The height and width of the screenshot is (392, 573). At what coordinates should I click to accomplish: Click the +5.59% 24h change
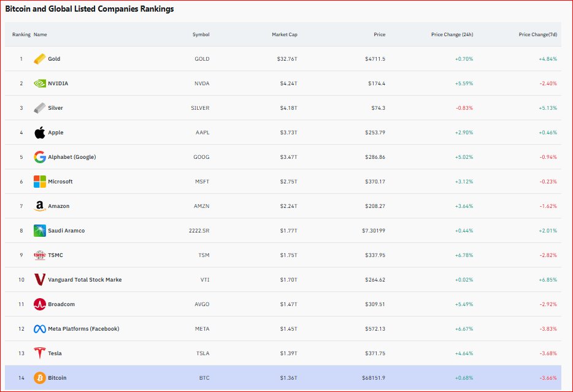tap(464, 83)
